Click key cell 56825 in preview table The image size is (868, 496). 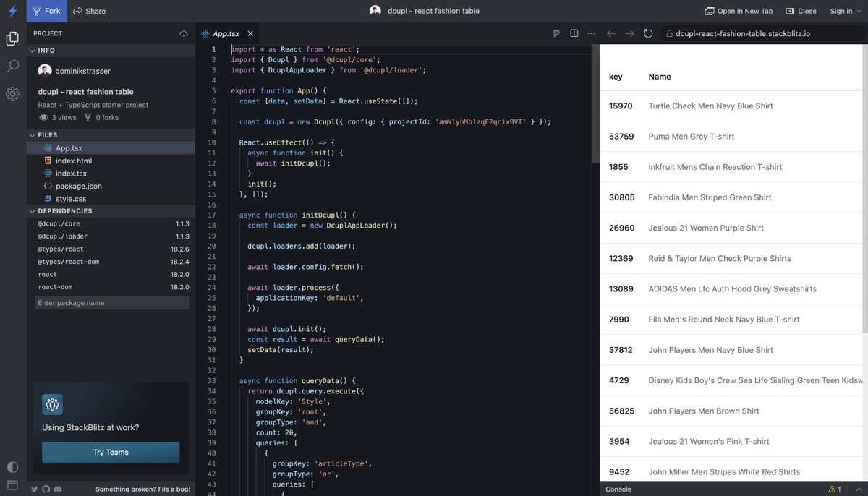pos(621,411)
